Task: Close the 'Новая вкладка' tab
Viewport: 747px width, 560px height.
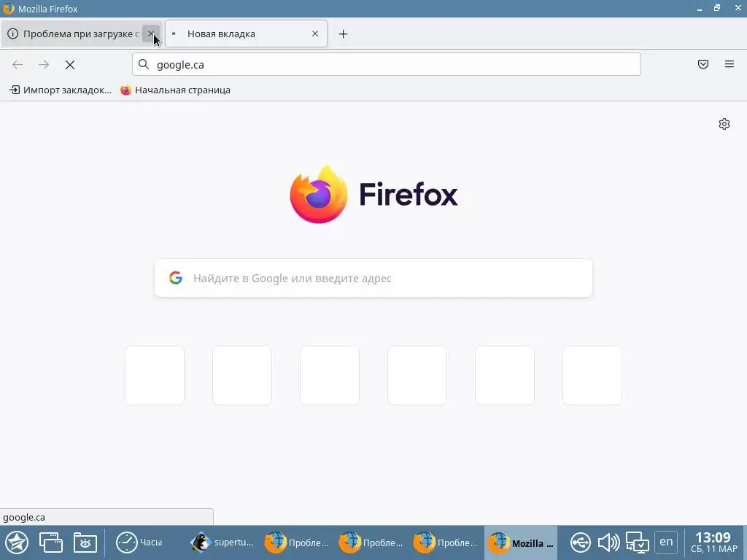Action: click(315, 34)
